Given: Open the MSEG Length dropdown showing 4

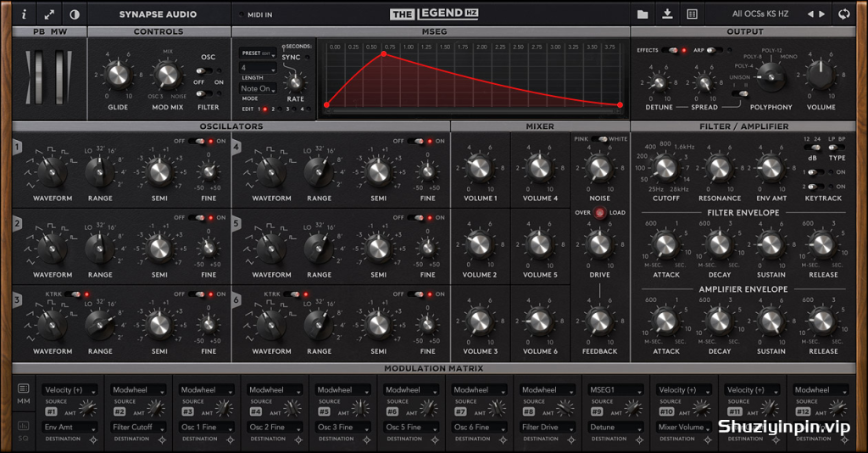Looking at the screenshot, I should 258,68.
